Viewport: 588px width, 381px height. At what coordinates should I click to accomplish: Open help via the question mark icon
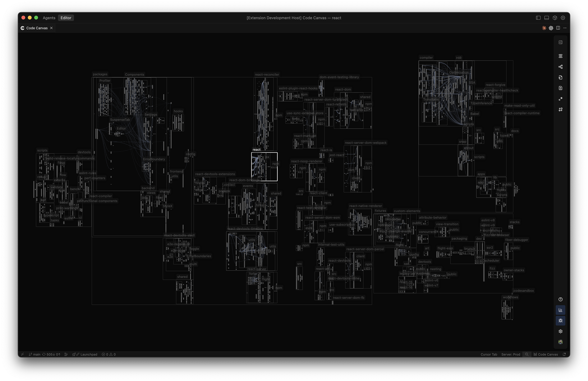[561, 299]
